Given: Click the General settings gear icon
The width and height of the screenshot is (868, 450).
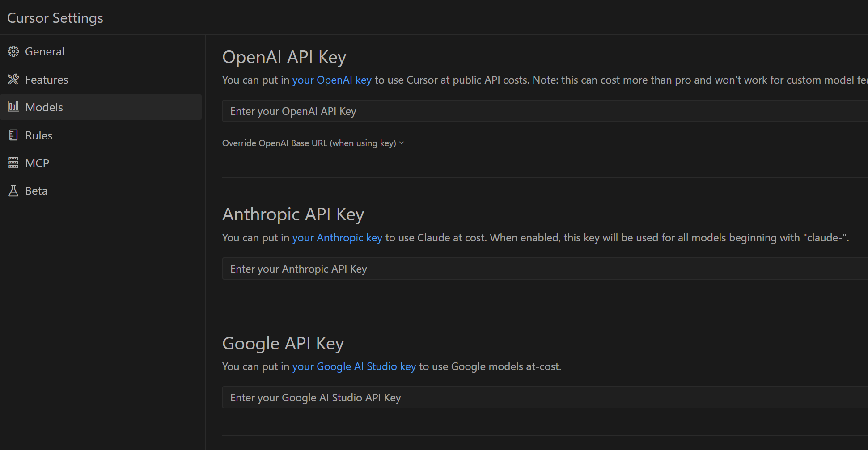Looking at the screenshot, I should tap(13, 51).
